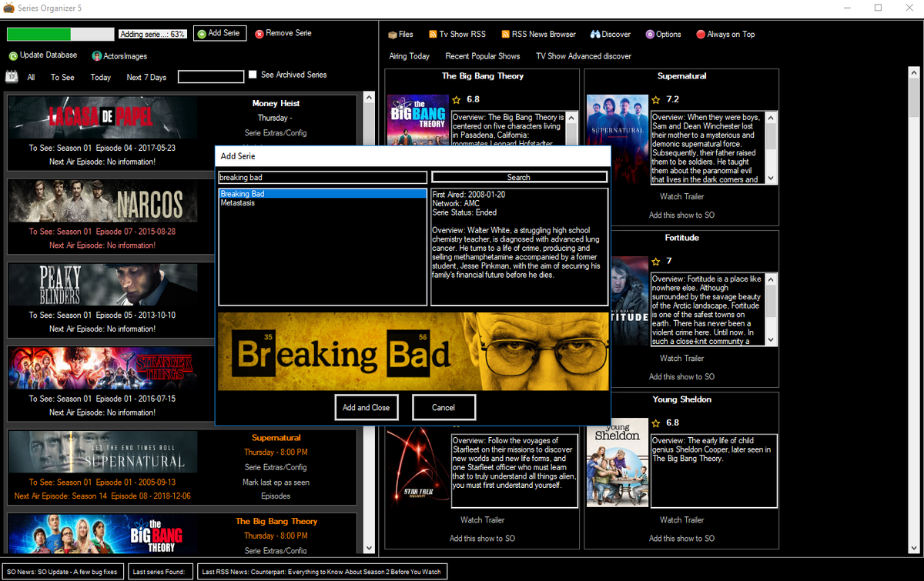Viewport: 924px width, 581px height.
Task: Click the Search button in Add Serie dialog
Action: click(519, 177)
